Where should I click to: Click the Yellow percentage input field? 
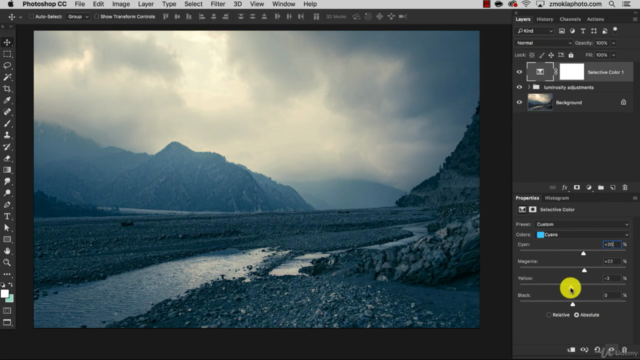pos(611,278)
